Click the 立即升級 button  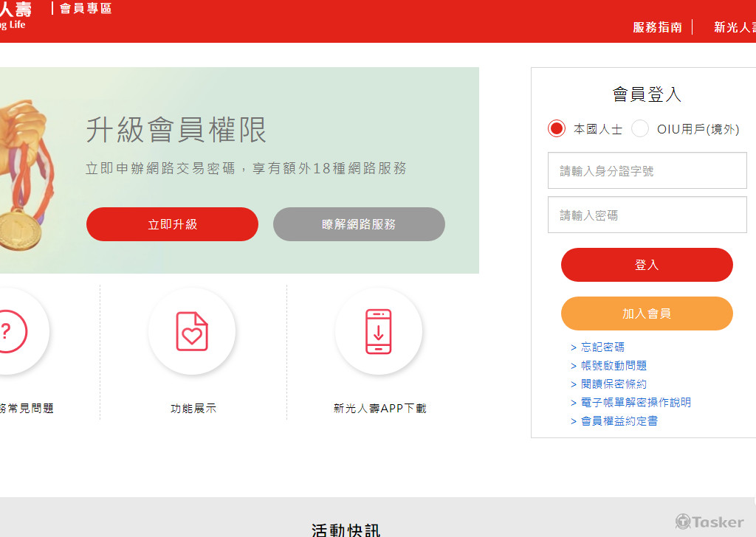tap(172, 224)
